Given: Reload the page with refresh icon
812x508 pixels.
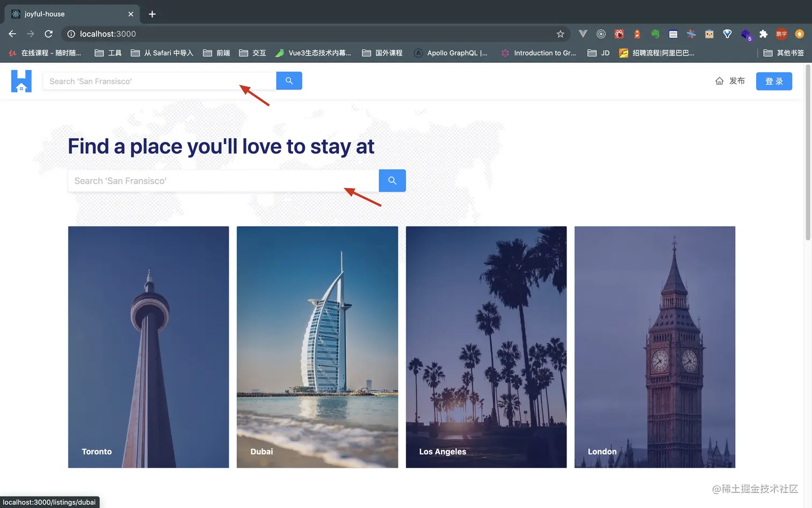Looking at the screenshot, I should [x=48, y=34].
